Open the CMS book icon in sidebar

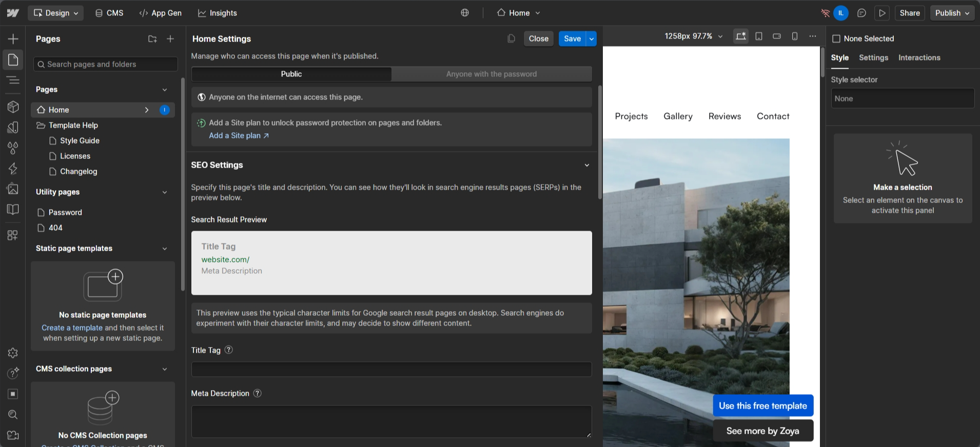coord(13,209)
